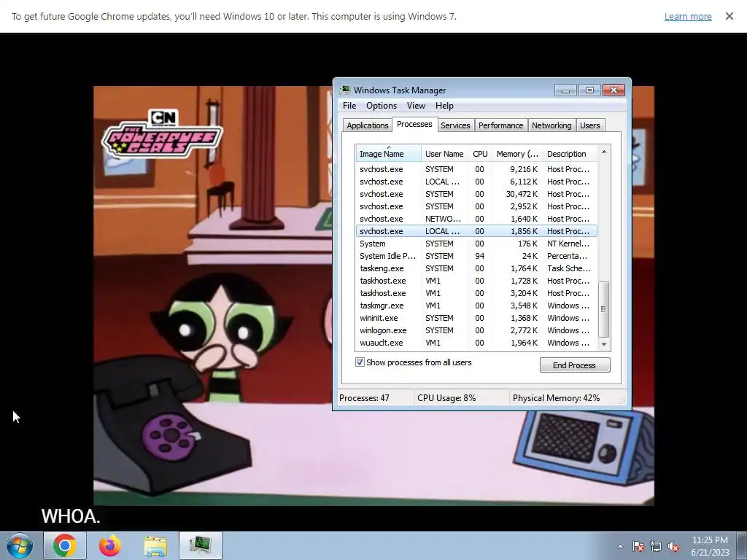Open Windows Explorer folder taskbar icon

155,545
